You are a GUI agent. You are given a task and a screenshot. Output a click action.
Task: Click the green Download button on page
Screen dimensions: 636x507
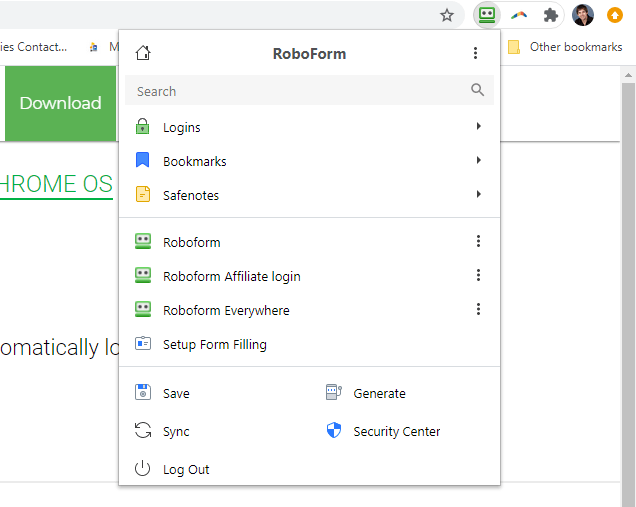(x=60, y=103)
